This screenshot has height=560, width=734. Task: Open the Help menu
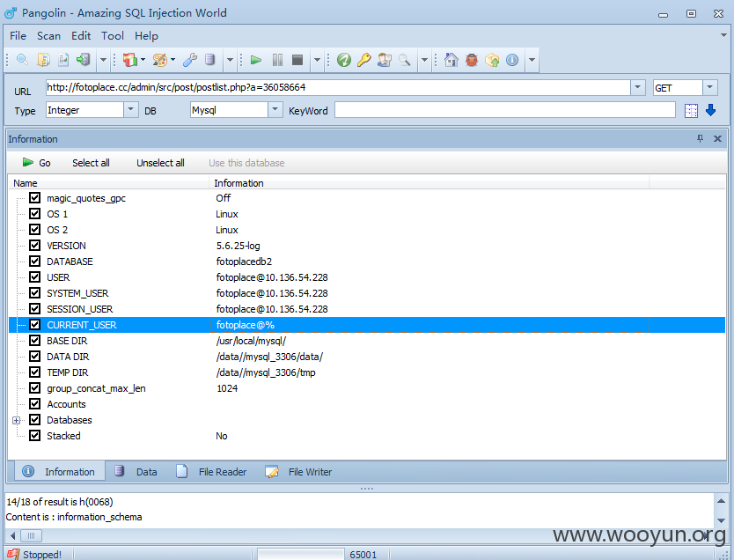point(146,36)
